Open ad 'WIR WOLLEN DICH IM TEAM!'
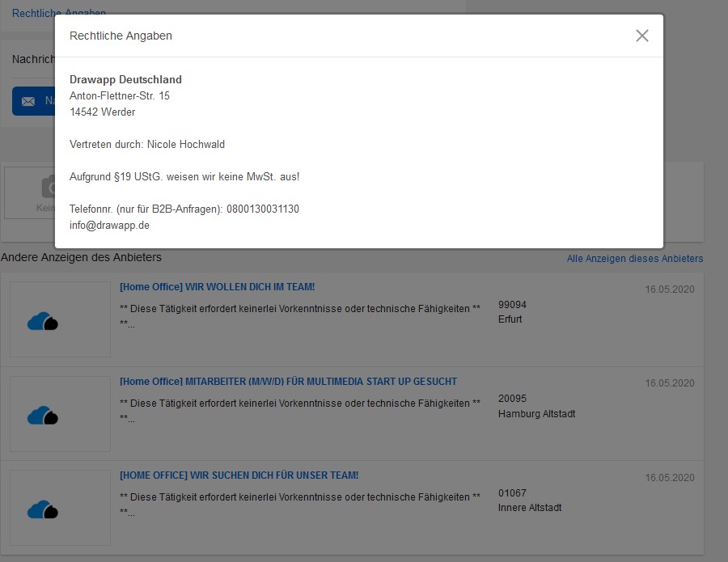Viewport: 728px width, 562px height. 218,287
